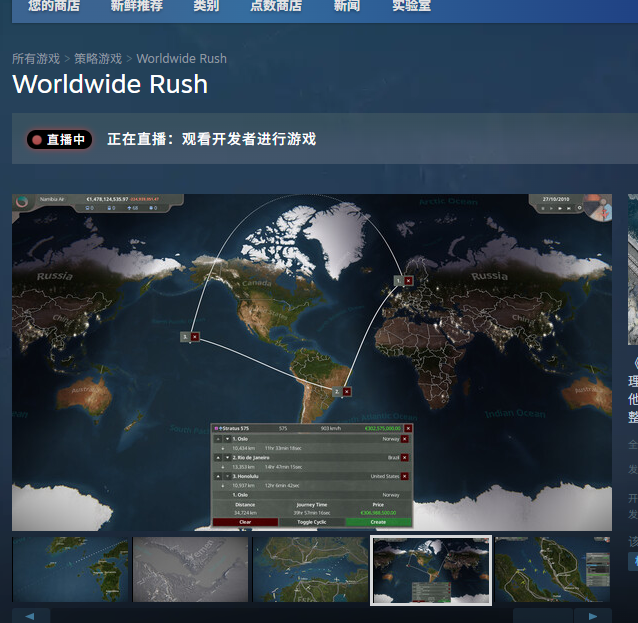The height and width of the screenshot is (623, 638).
Task: Open the 新闻 news tab
Action: (347, 6)
